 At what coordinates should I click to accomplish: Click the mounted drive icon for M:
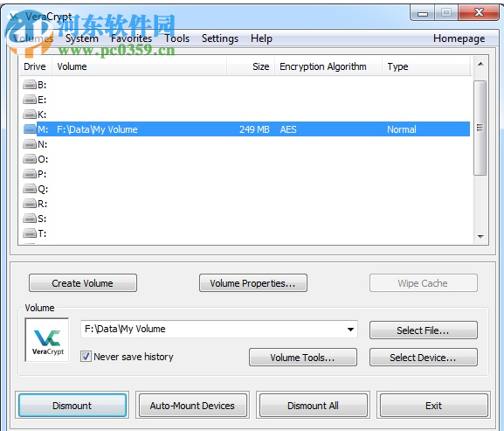pos(30,129)
